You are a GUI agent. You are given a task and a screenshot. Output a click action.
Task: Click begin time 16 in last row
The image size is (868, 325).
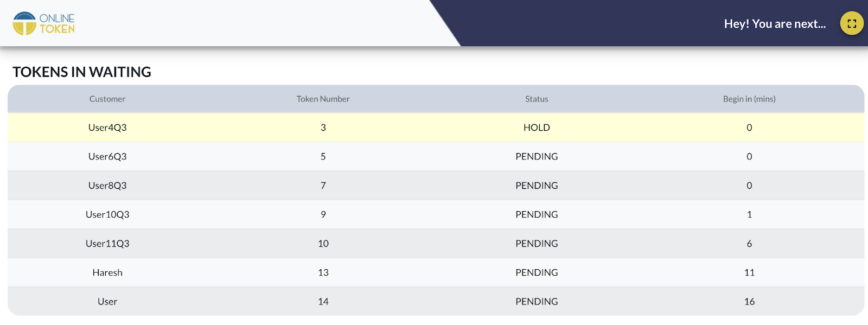[x=749, y=302]
